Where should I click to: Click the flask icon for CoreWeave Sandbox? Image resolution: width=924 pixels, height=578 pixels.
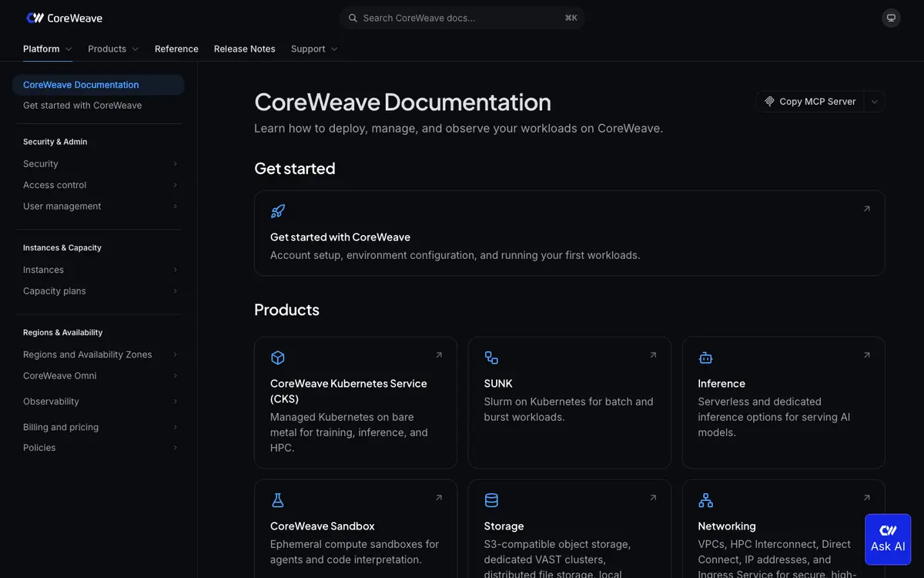click(x=278, y=500)
